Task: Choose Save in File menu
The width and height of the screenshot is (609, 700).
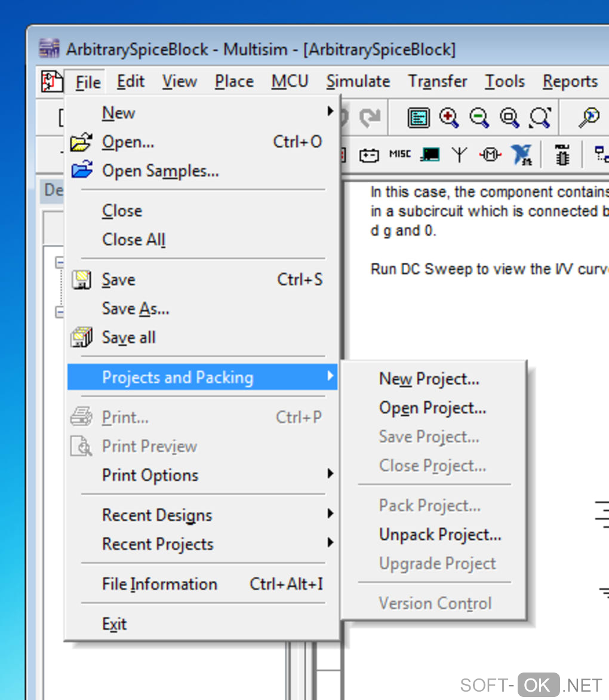Action: pos(202,280)
